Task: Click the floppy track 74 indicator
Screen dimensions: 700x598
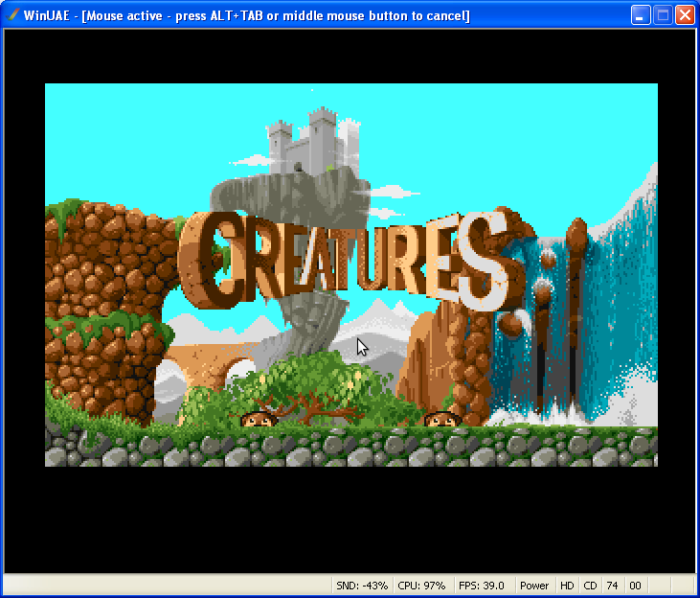Action: click(x=613, y=586)
